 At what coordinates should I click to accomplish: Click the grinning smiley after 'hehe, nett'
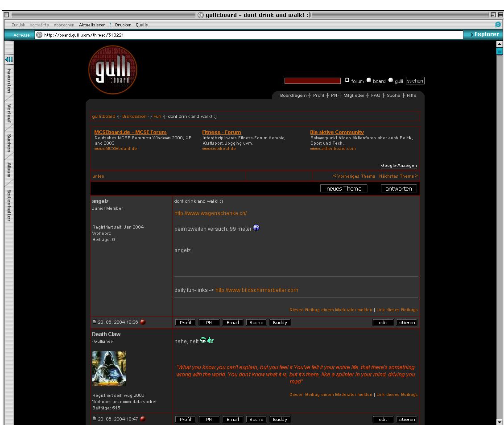point(203,340)
